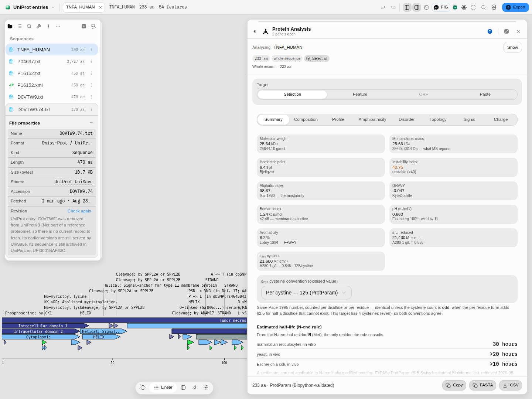Image resolution: width=532 pixels, height=399 pixels.
Task: Open the Charge tab
Action: pos(501,120)
